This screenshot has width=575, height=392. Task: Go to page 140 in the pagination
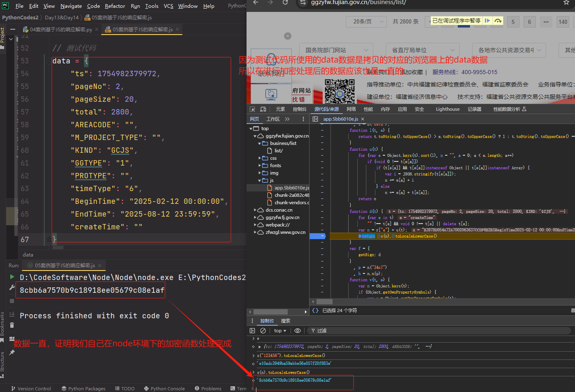pos(563,22)
